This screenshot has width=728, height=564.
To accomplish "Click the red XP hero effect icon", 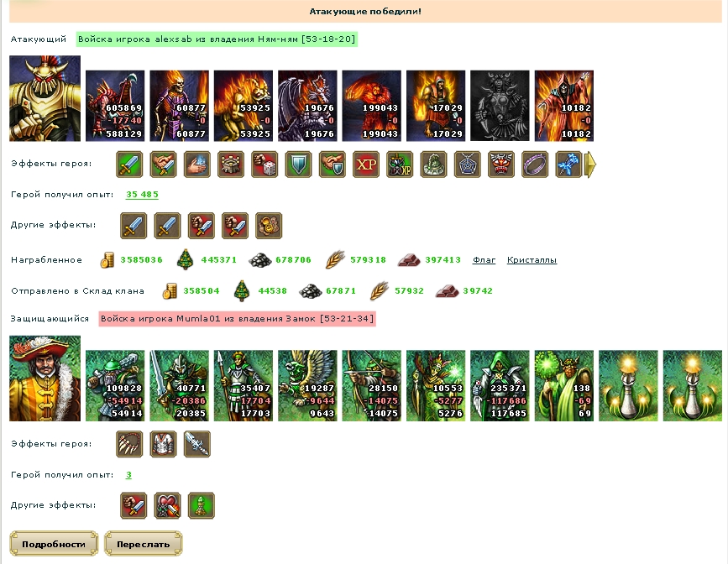I will (x=366, y=164).
